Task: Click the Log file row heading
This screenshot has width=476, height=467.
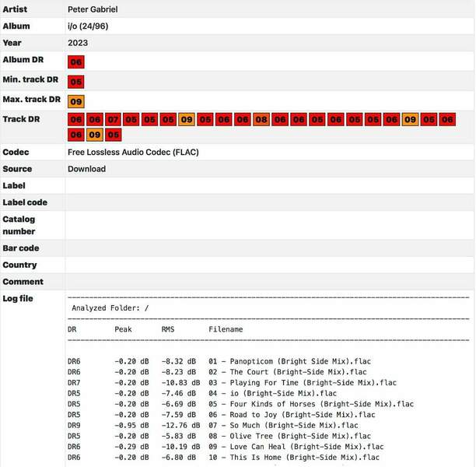Action: pos(18,299)
